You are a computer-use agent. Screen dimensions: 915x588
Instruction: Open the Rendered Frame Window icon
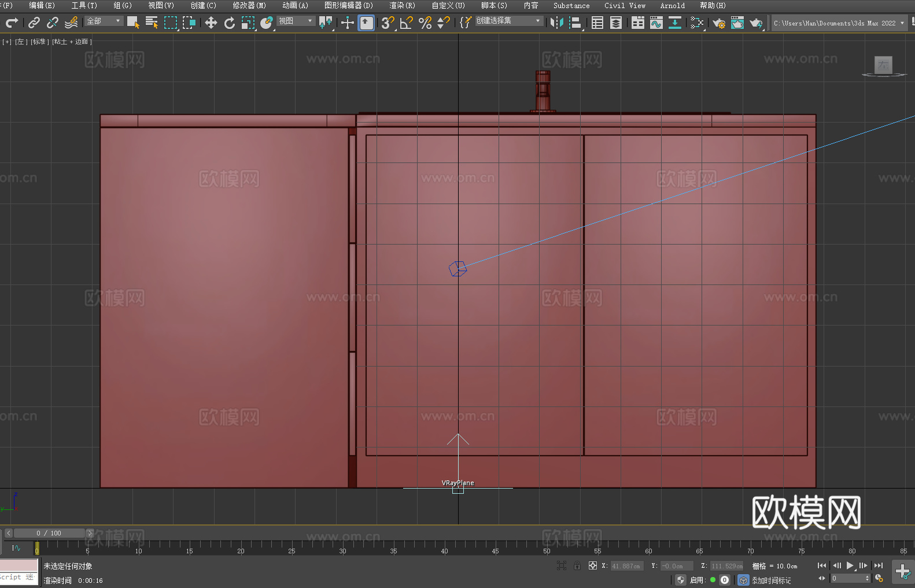click(737, 23)
